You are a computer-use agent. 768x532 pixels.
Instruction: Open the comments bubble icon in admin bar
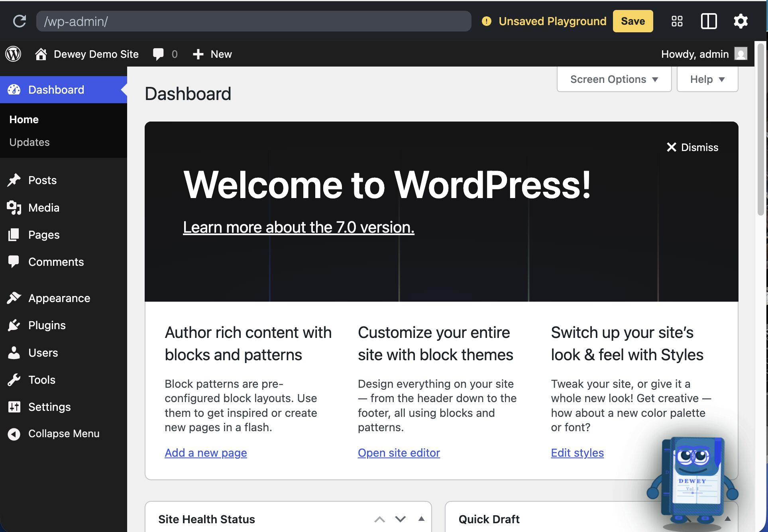(158, 54)
